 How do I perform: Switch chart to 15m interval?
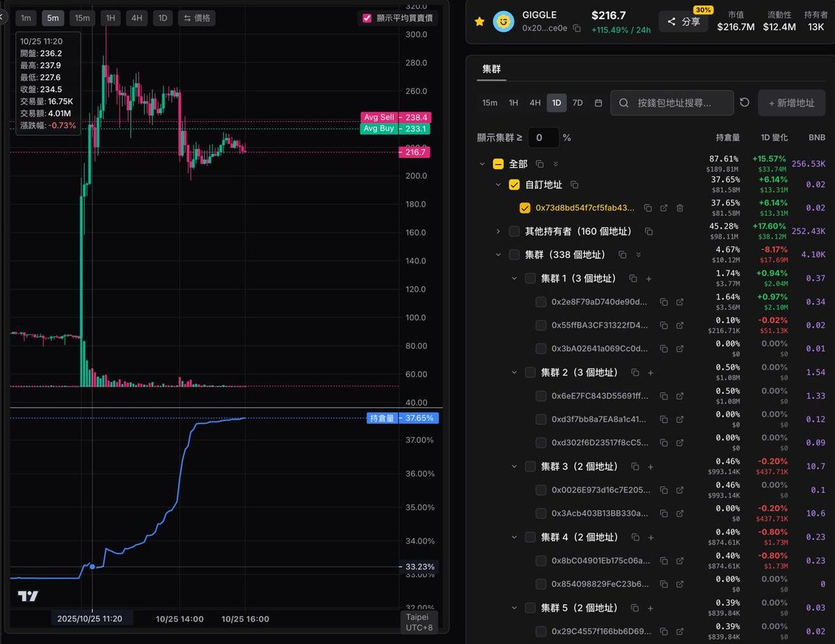coord(82,18)
